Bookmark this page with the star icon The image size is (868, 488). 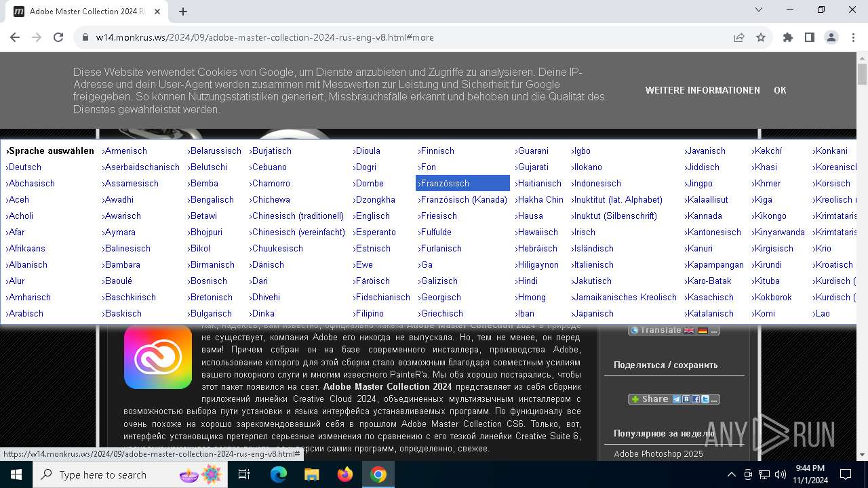tap(761, 37)
